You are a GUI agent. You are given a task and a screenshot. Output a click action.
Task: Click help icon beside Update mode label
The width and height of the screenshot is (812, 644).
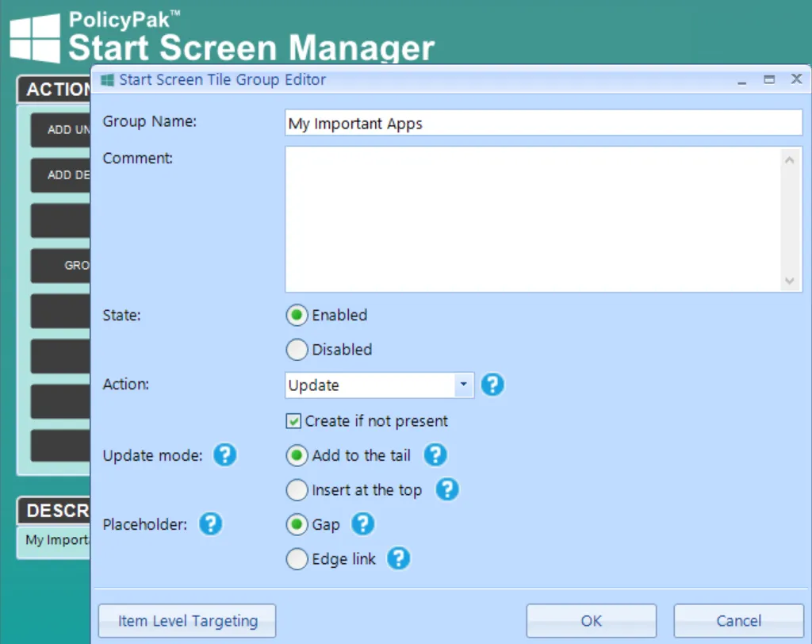click(225, 455)
